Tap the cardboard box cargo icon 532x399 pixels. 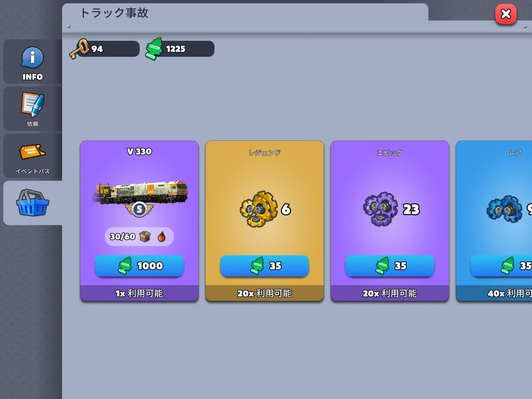coord(145,237)
